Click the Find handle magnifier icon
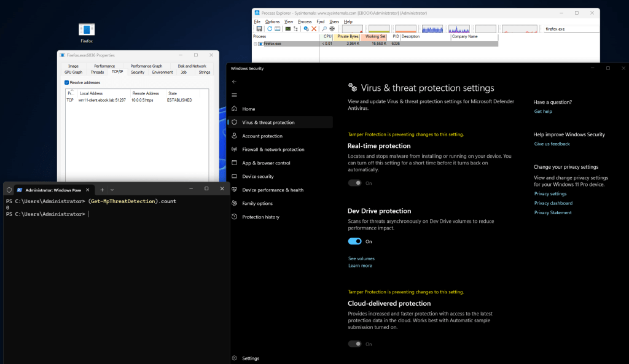The image size is (629, 364). click(324, 29)
